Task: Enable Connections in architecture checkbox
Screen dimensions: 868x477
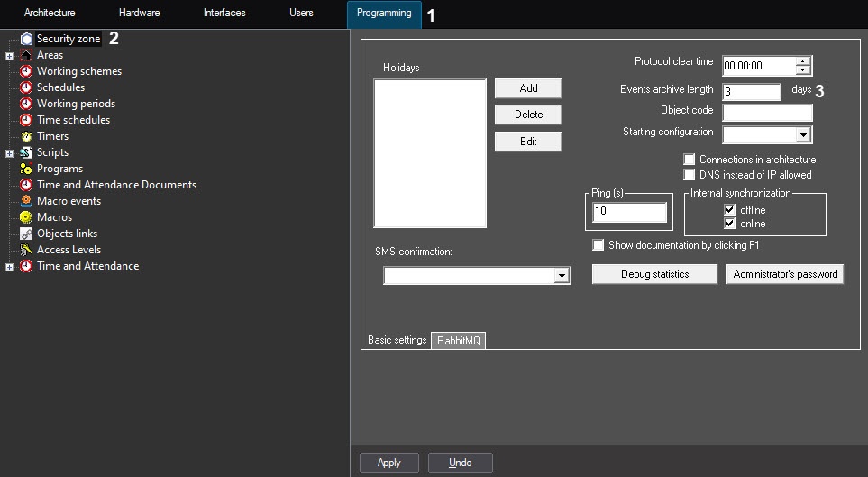Action: [690, 160]
